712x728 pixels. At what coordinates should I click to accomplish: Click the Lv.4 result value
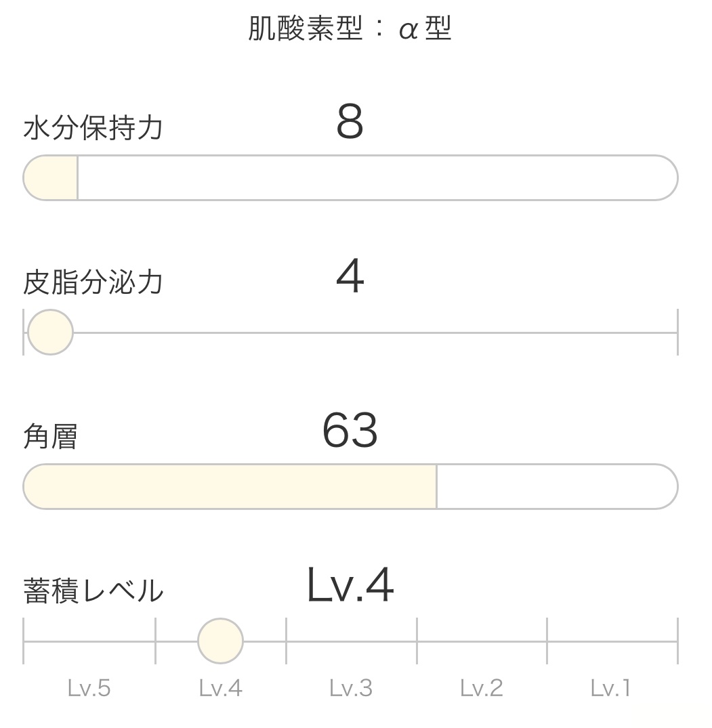(x=350, y=586)
